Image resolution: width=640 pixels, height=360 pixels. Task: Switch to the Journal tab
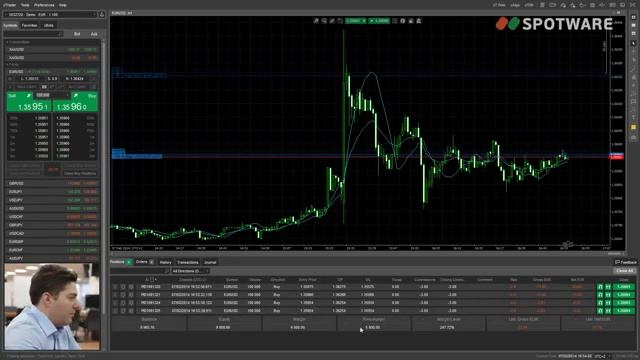210,262
